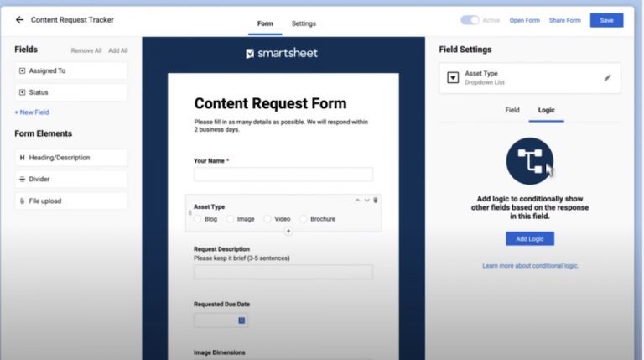This screenshot has height=360, width=644.
Task: Open calendar picker in Requested Due Date
Action: point(241,321)
